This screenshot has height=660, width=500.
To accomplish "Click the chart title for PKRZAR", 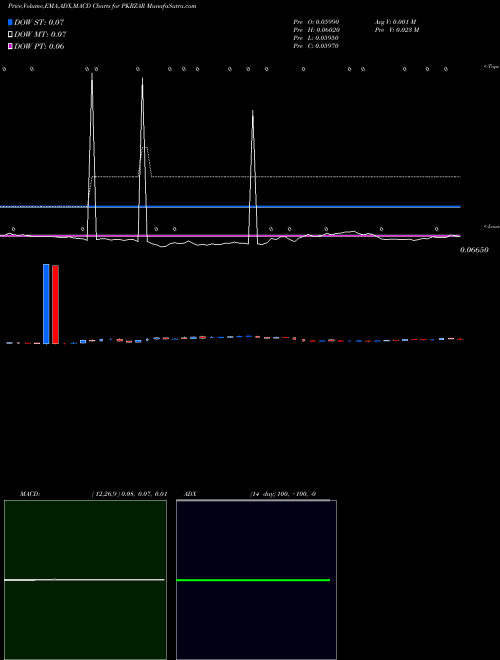I will click(x=102, y=6).
